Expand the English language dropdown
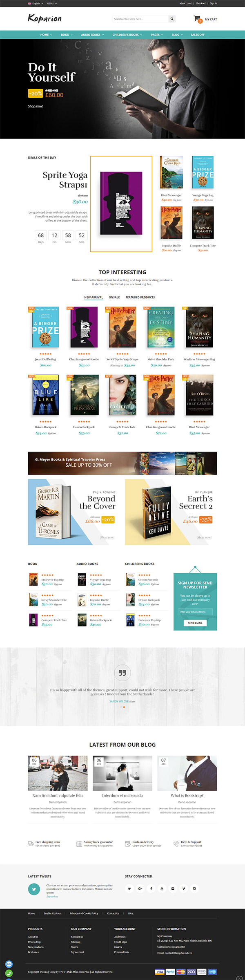The image size is (245, 980). tap(35, 3)
